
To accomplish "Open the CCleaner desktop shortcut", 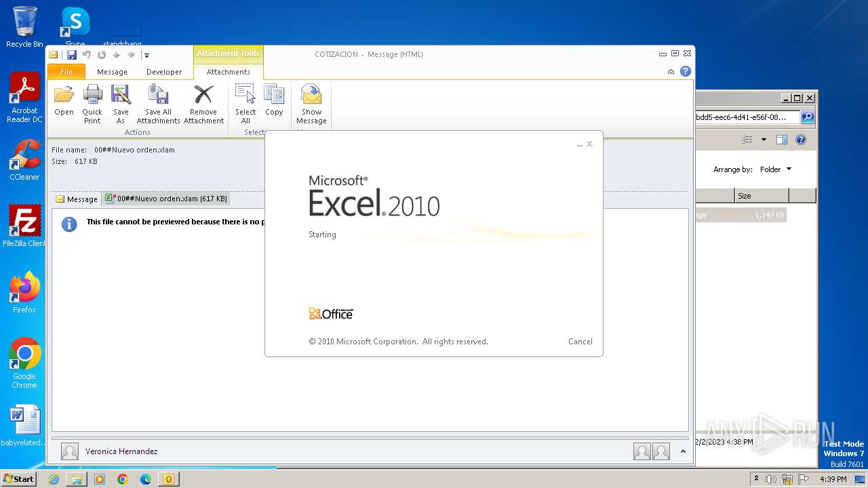I will [x=24, y=161].
